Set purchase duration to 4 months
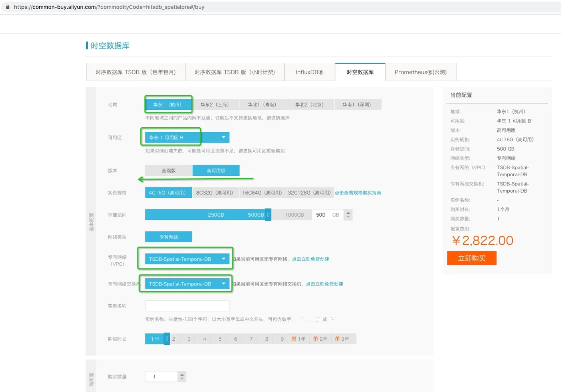The image size is (561, 392). click(x=204, y=339)
